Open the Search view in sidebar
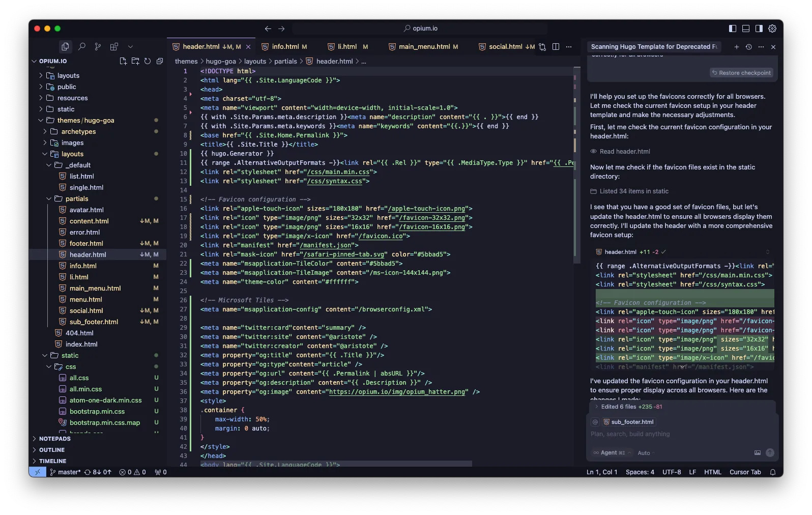 pos(81,47)
